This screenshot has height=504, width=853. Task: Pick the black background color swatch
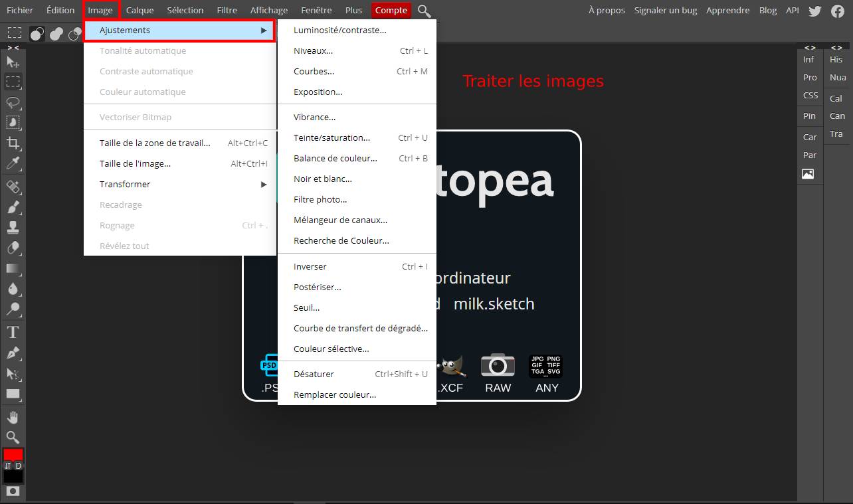pyautogui.click(x=13, y=476)
